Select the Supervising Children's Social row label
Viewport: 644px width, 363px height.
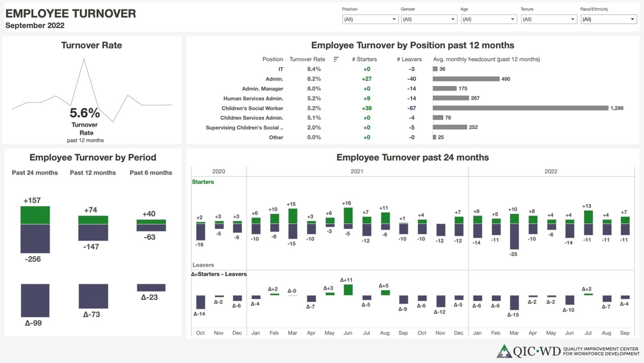pos(245,127)
